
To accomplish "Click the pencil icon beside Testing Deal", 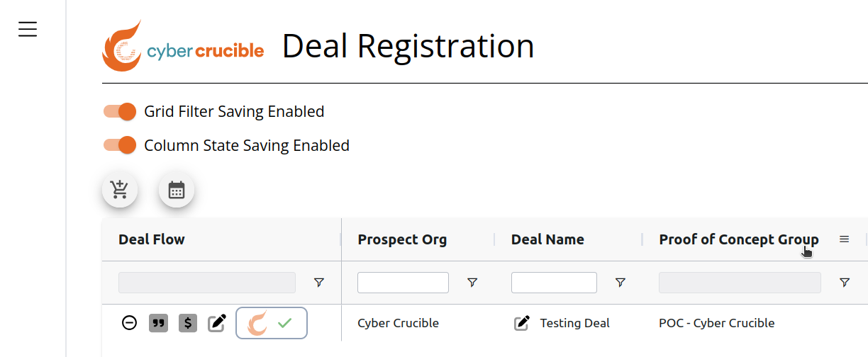I will 522,323.
